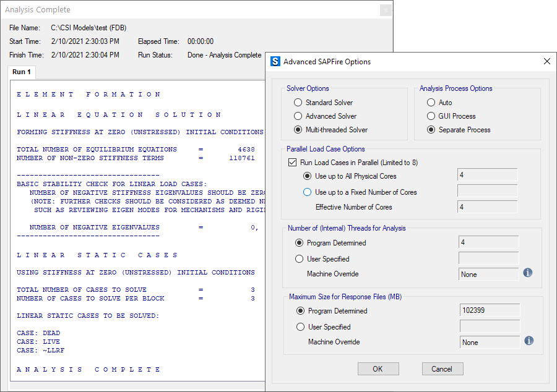Select User Specified for internal threads
The height and width of the screenshot is (392, 557).
300,259
